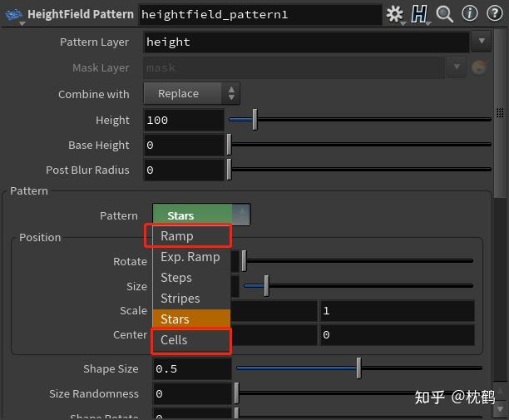Click the Base Height value field

click(184, 145)
